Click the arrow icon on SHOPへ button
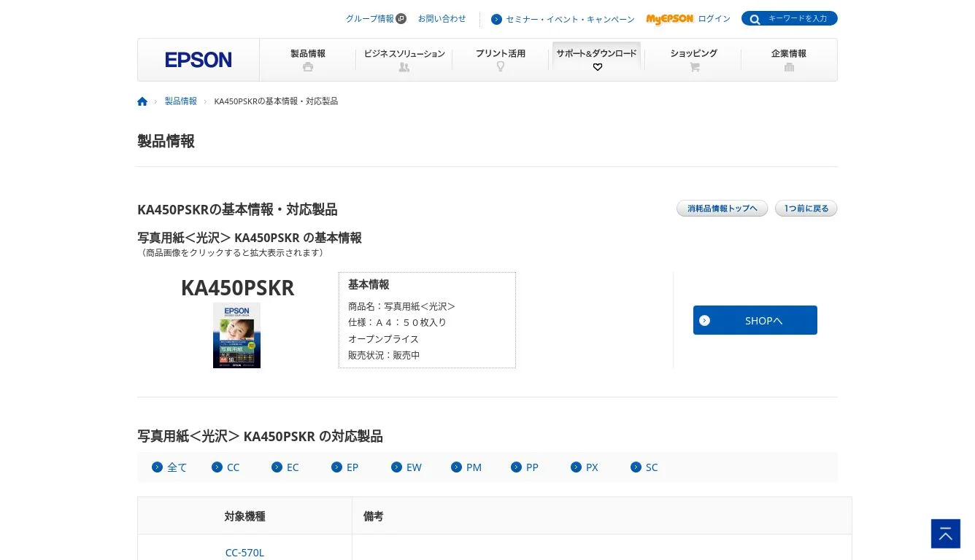The image size is (975, 560). 704,321
